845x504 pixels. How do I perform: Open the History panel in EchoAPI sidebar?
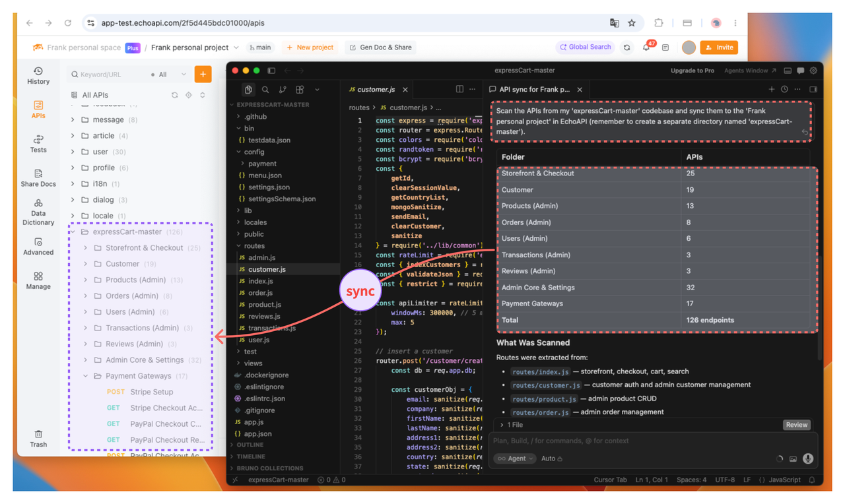[x=38, y=75]
